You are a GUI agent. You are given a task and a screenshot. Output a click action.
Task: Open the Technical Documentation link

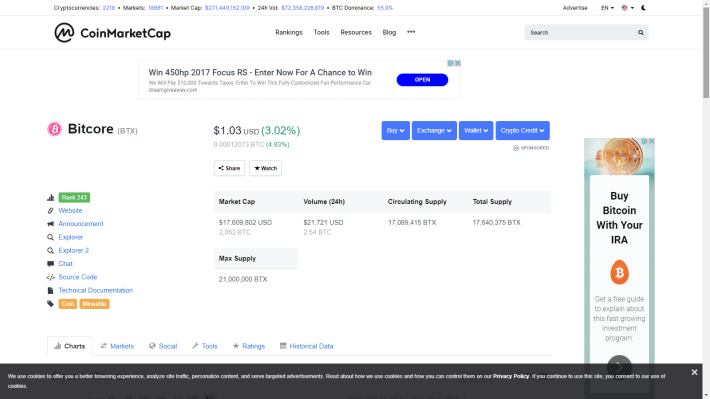tap(96, 290)
